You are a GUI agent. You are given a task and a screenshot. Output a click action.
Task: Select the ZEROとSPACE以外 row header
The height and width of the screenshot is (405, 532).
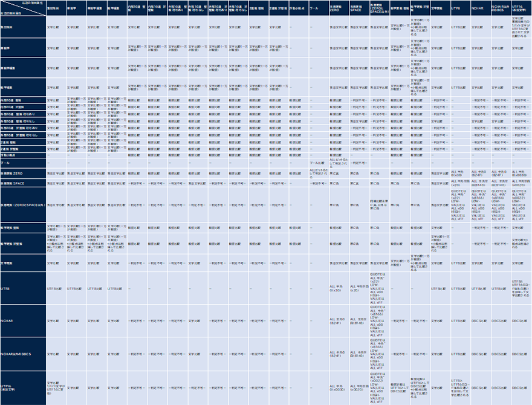pyautogui.click(x=22, y=204)
